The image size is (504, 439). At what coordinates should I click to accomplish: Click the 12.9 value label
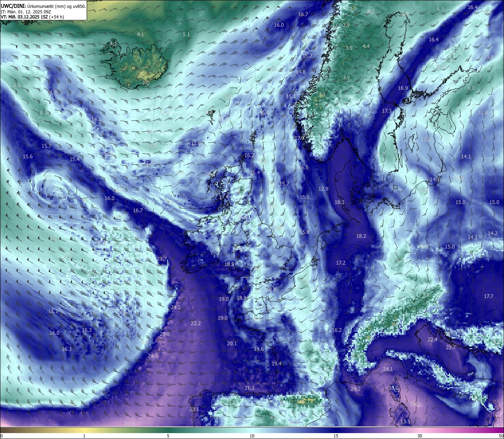[323, 189]
